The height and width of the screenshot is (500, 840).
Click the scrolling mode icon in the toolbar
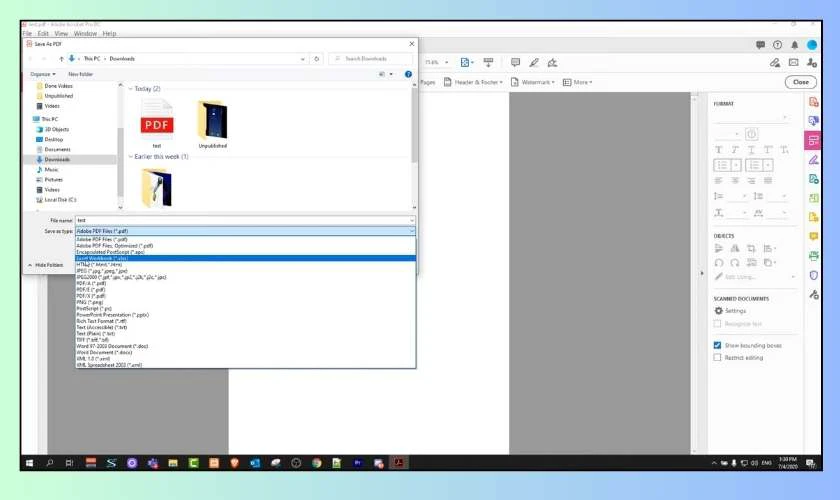pos(488,63)
